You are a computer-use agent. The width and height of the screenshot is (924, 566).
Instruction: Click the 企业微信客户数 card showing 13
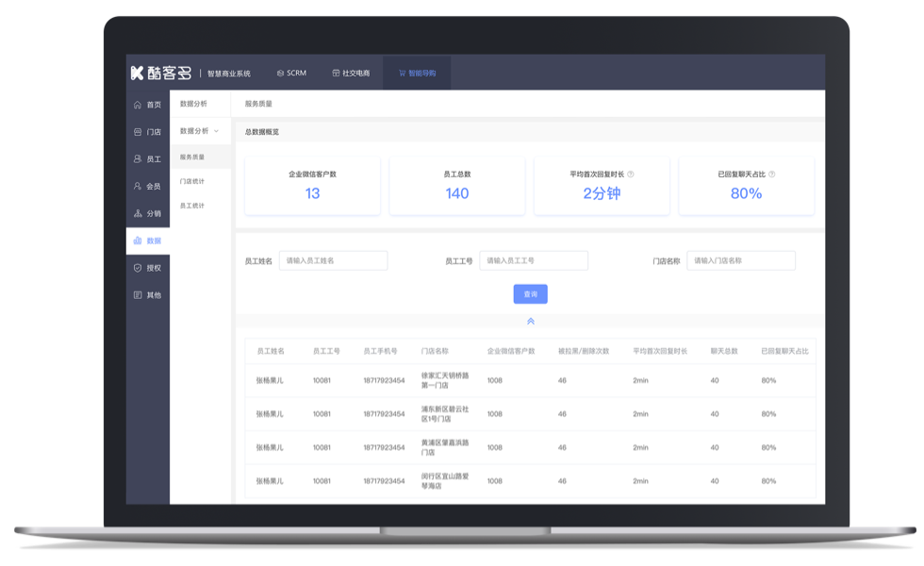(x=312, y=186)
